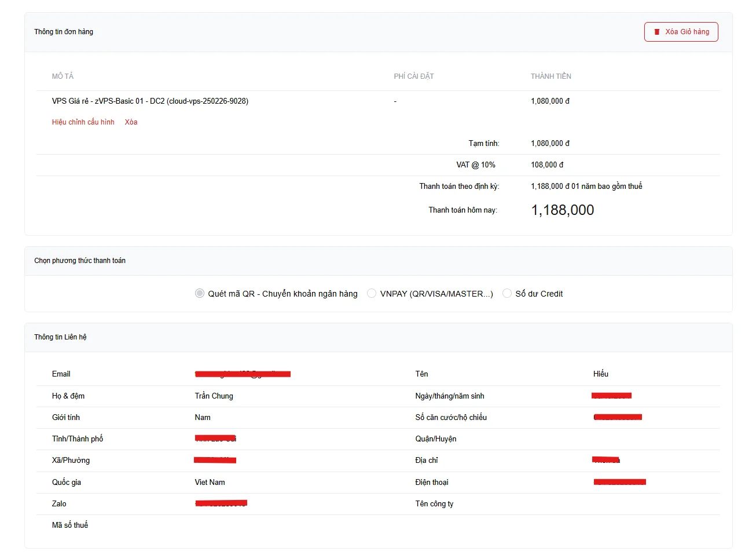Open the Hiệu chỉnh cấu hình link

click(83, 122)
